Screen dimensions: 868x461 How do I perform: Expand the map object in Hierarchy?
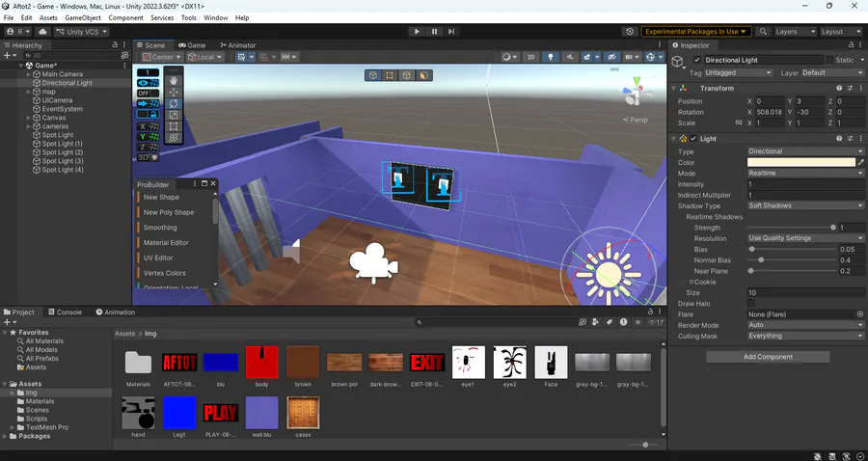(29, 92)
